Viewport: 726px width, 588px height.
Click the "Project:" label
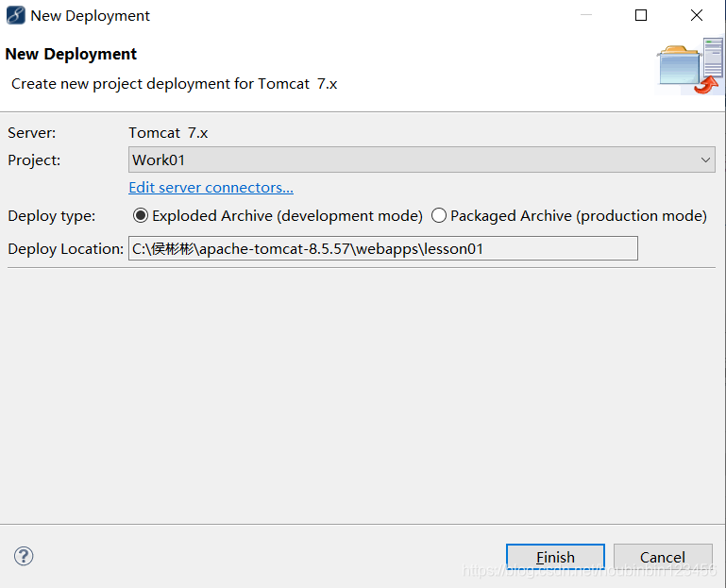pos(34,160)
